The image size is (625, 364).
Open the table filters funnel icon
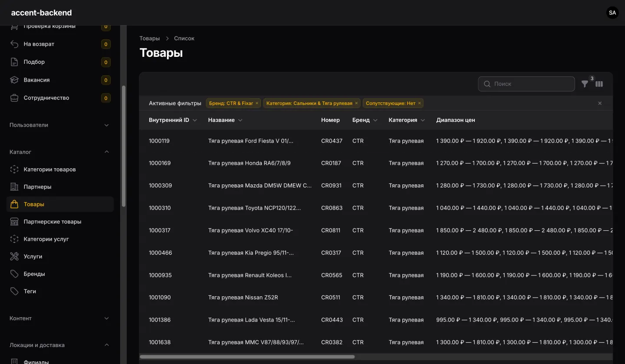(585, 84)
